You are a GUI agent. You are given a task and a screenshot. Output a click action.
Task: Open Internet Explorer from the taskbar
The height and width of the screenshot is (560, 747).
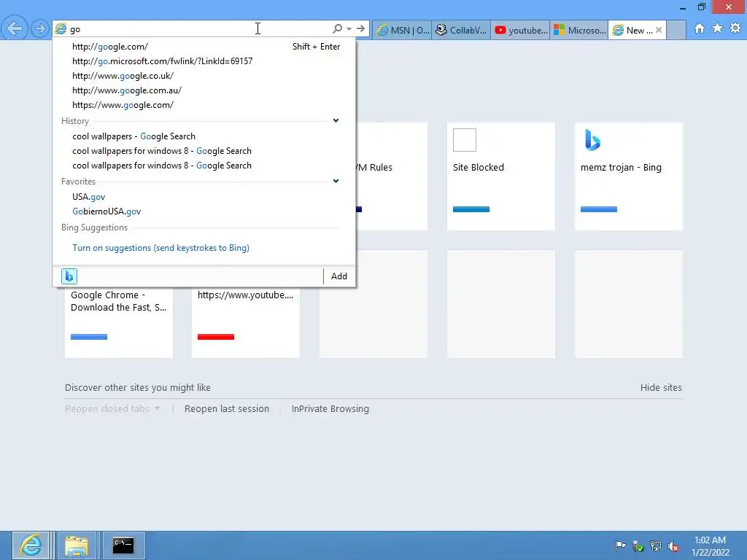[31, 545]
